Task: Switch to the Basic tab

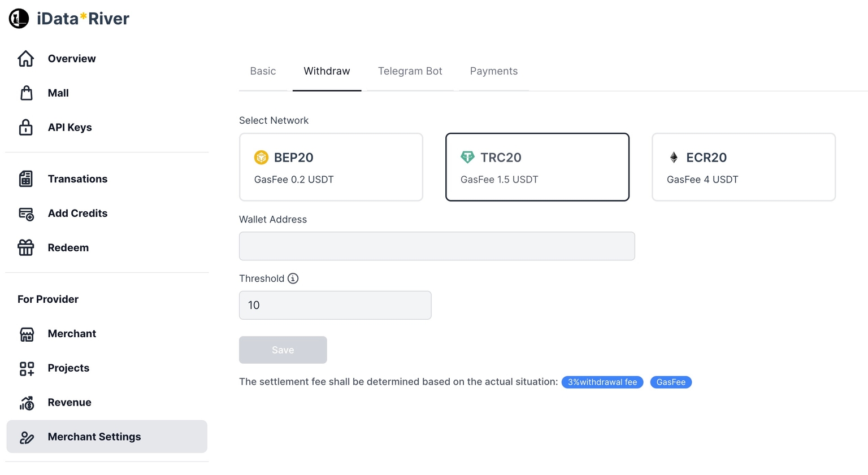Action: coord(263,71)
